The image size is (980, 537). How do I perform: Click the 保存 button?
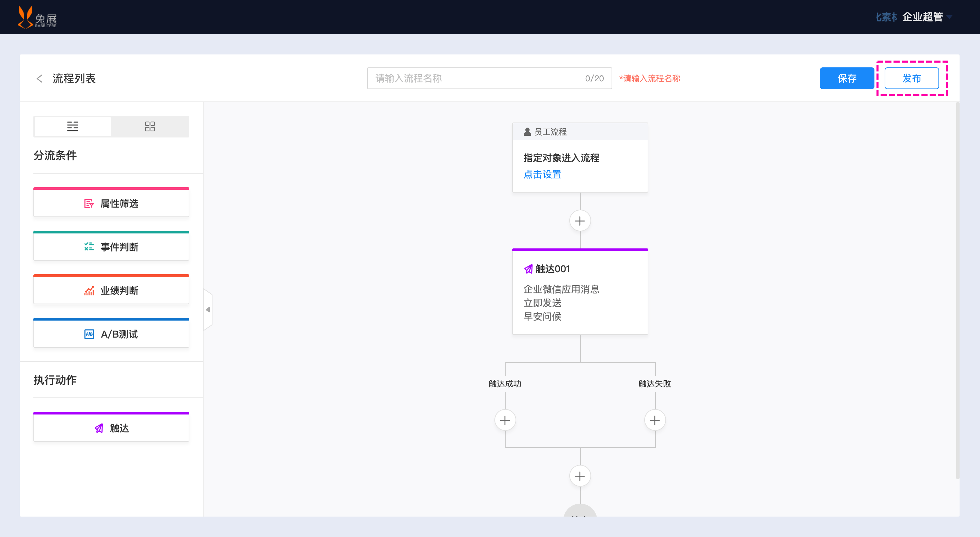coord(847,78)
